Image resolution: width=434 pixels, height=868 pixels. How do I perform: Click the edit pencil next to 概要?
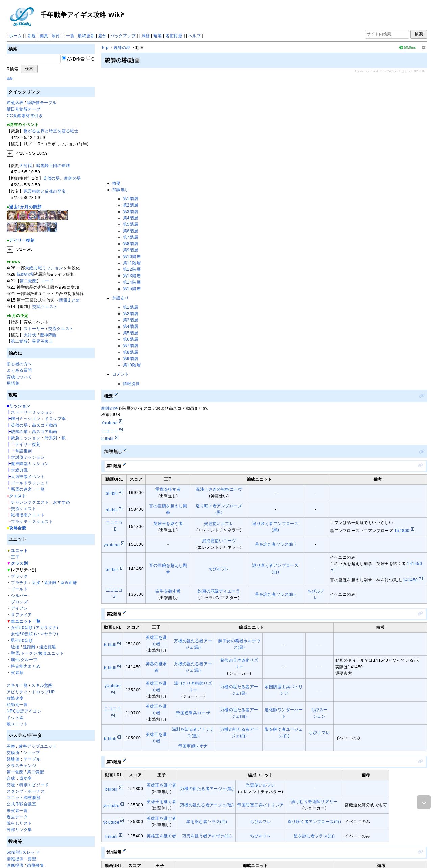(x=116, y=394)
